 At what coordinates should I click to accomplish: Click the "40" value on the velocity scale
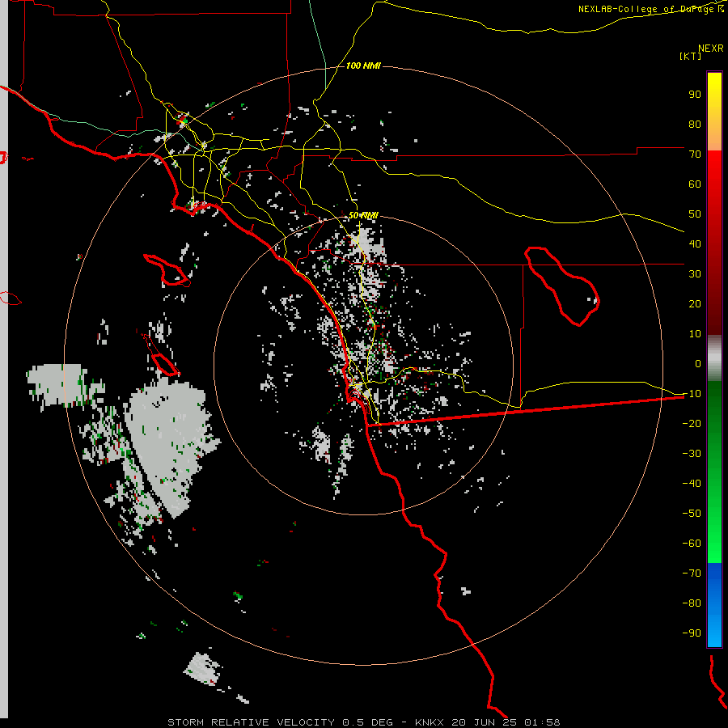[695, 244]
